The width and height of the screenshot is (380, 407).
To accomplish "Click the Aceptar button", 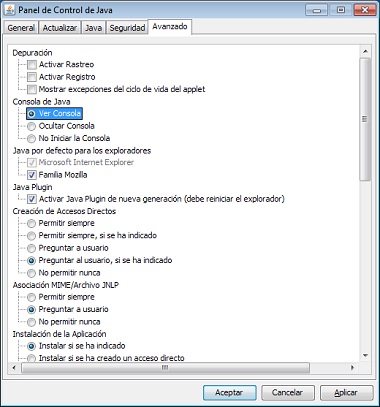I will pos(229,393).
